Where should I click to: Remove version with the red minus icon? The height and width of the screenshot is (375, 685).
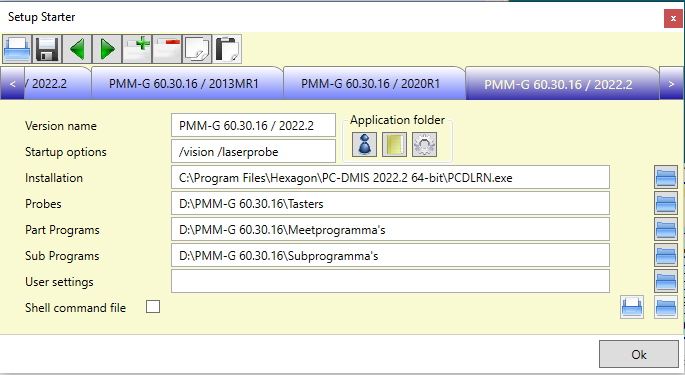167,49
